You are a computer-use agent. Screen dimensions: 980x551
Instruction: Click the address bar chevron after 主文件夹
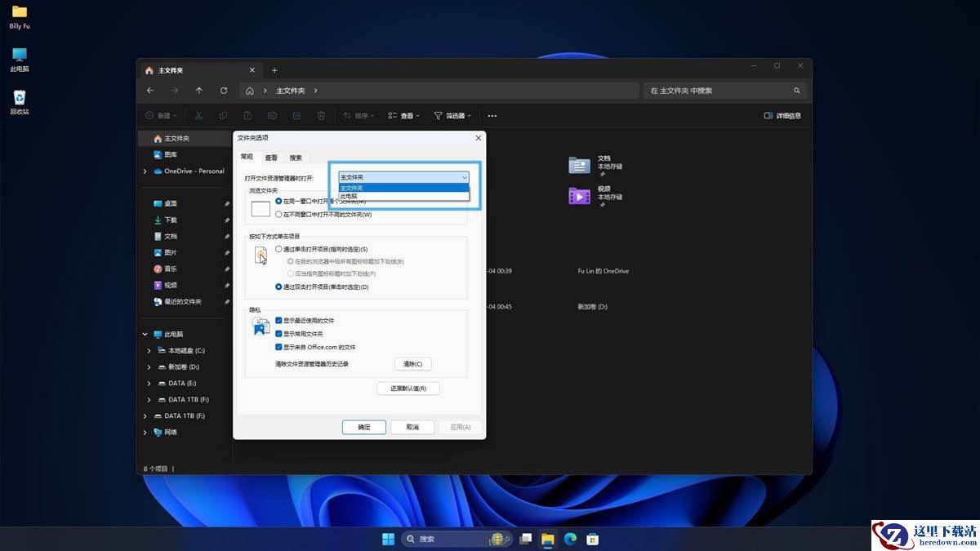coord(315,91)
